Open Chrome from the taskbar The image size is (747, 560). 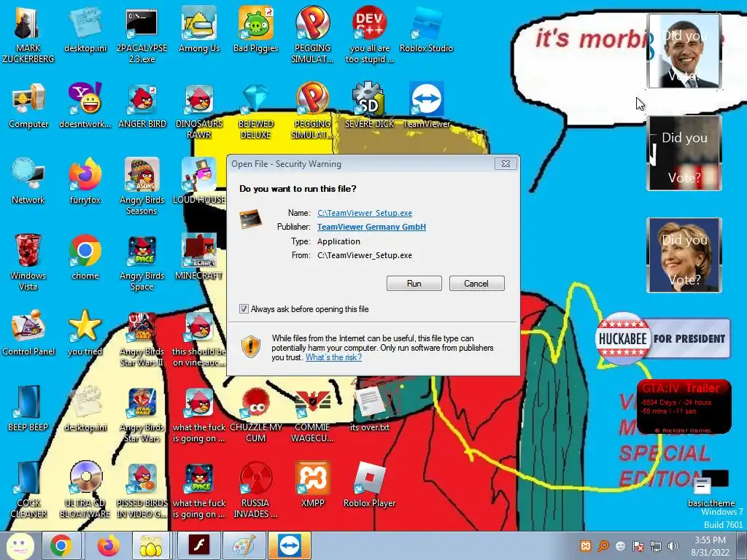61,545
